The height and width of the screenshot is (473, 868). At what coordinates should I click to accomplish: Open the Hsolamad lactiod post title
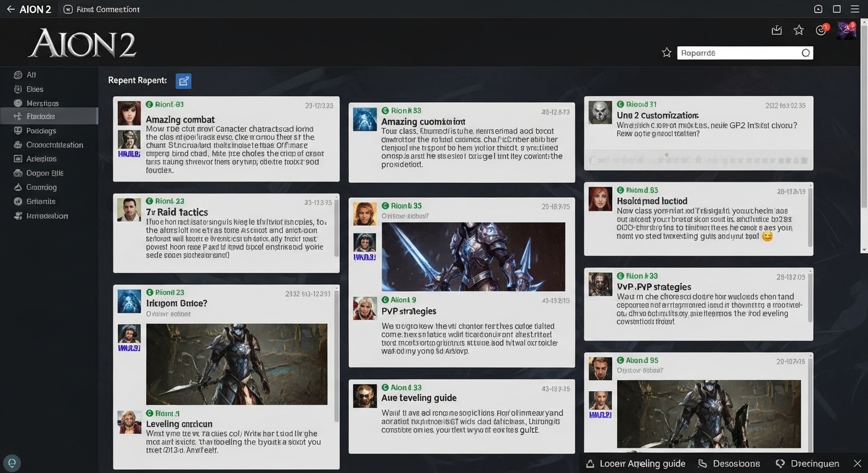pos(652,201)
